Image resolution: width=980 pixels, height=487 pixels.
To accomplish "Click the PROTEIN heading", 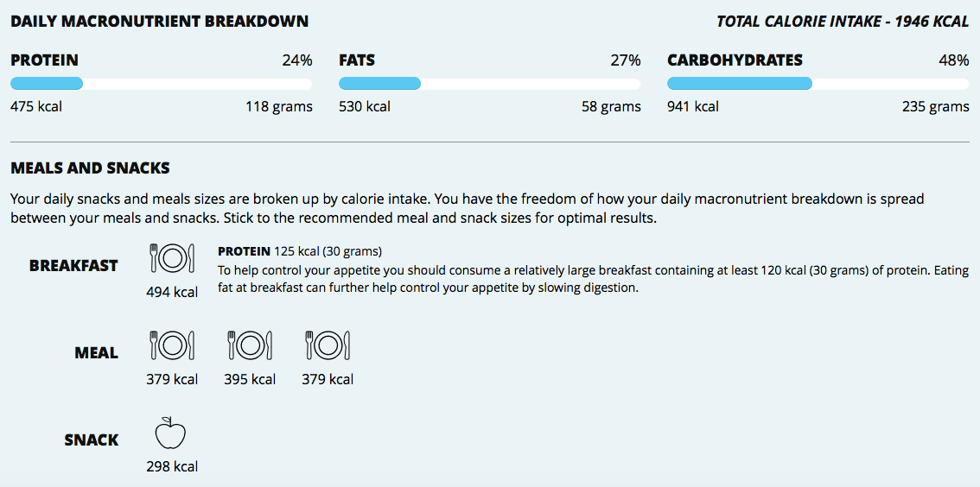I will 44,60.
